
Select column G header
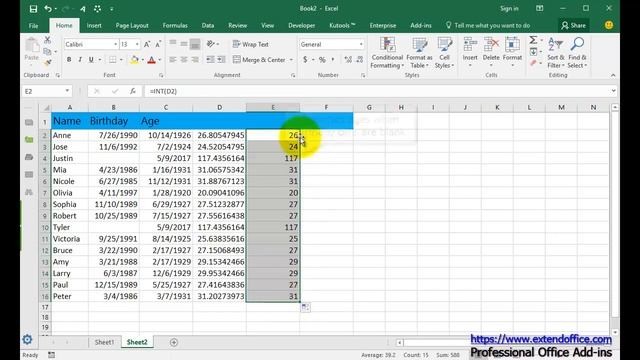pos(369,107)
